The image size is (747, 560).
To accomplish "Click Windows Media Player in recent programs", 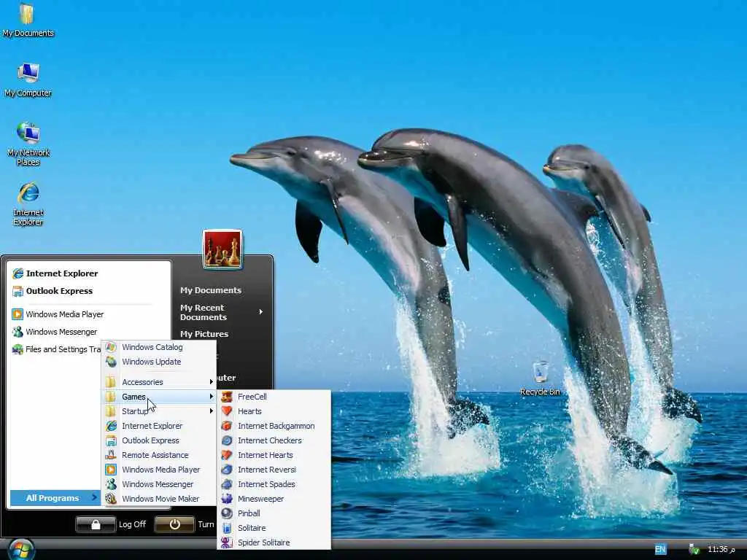I will pos(90,314).
